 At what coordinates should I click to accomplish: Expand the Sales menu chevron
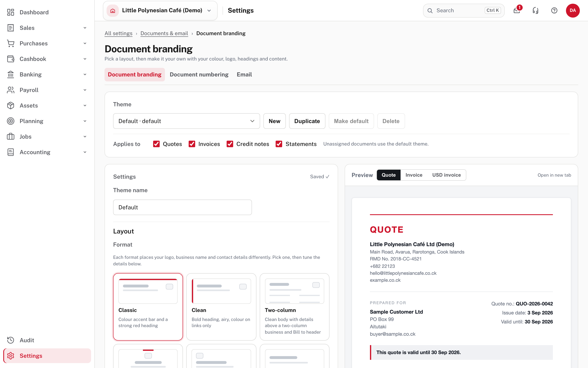point(85,28)
